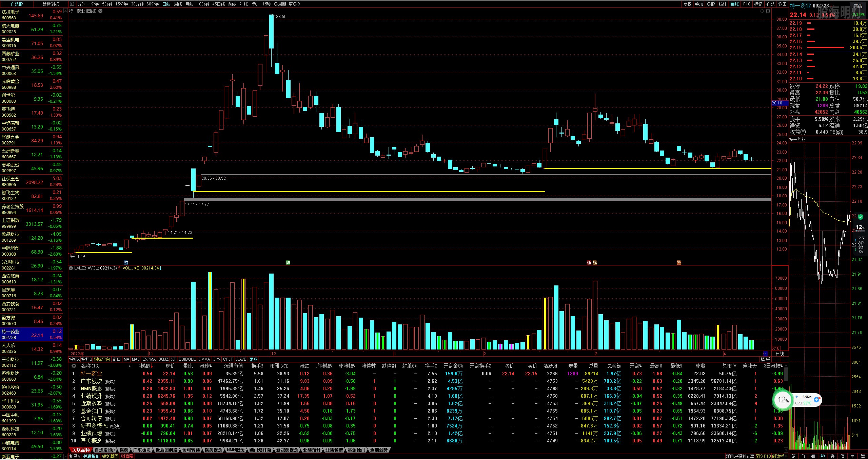Select the 60分钟 period
This screenshot has width=868, height=460.
[153, 4]
